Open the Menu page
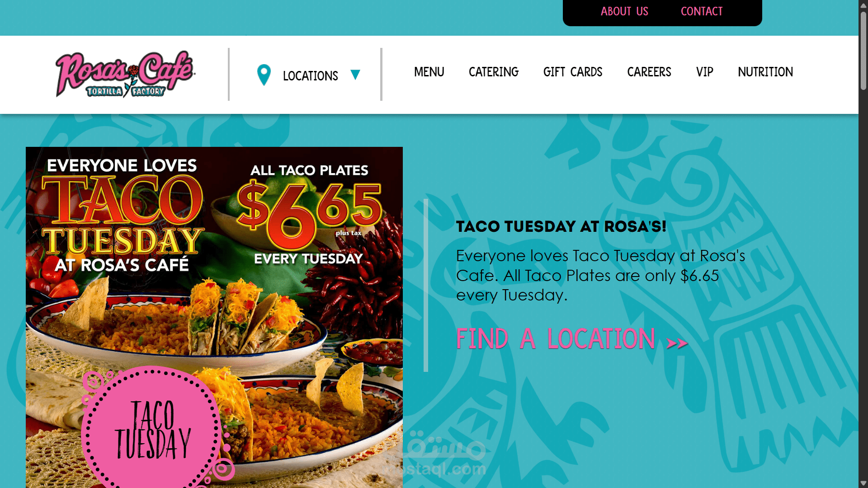Viewport: 868px width, 488px height. (x=429, y=72)
